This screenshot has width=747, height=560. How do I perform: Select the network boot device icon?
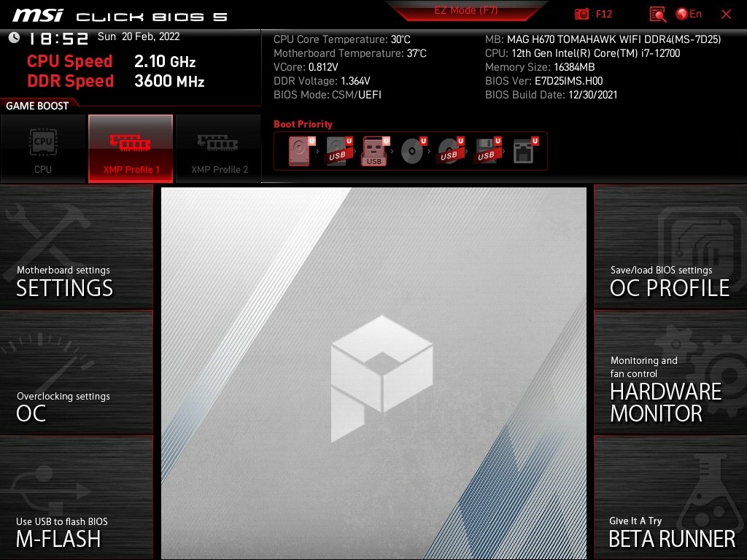click(x=525, y=151)
